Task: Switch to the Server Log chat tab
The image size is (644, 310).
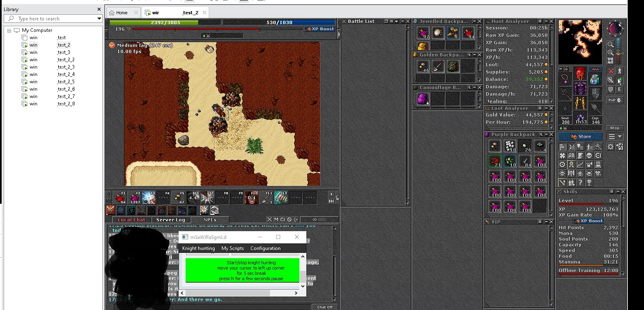Action: 170,220
